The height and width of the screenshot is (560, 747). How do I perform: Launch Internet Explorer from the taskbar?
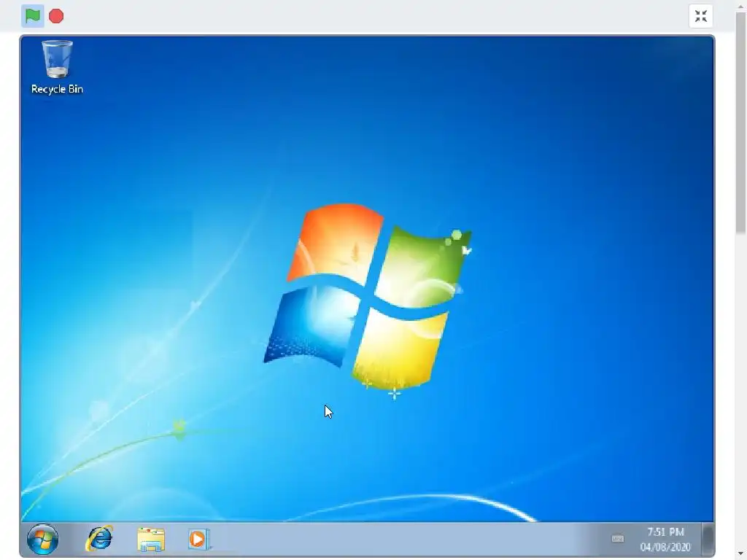(99, 539)
